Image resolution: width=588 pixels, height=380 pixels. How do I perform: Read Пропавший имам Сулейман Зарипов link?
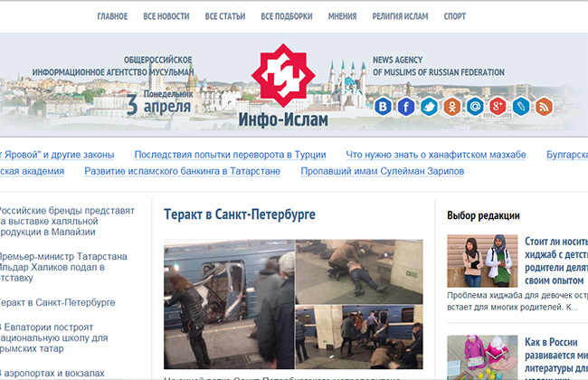(383, 171)
